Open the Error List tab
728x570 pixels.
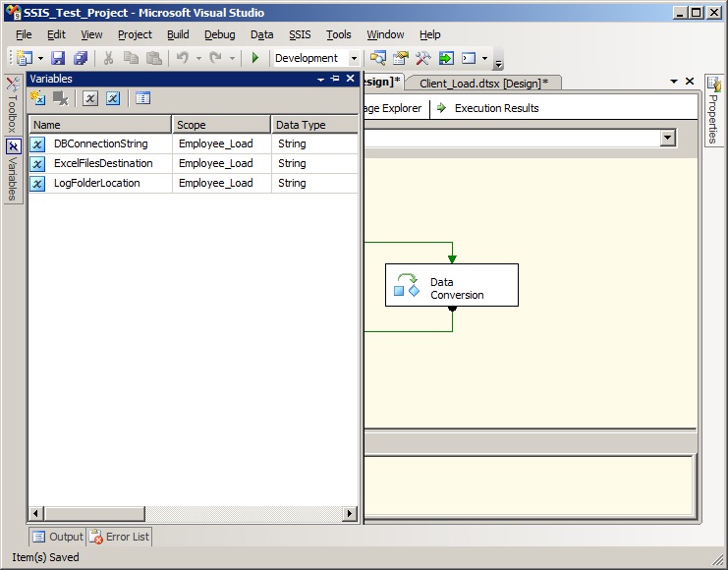coord(119,537)
